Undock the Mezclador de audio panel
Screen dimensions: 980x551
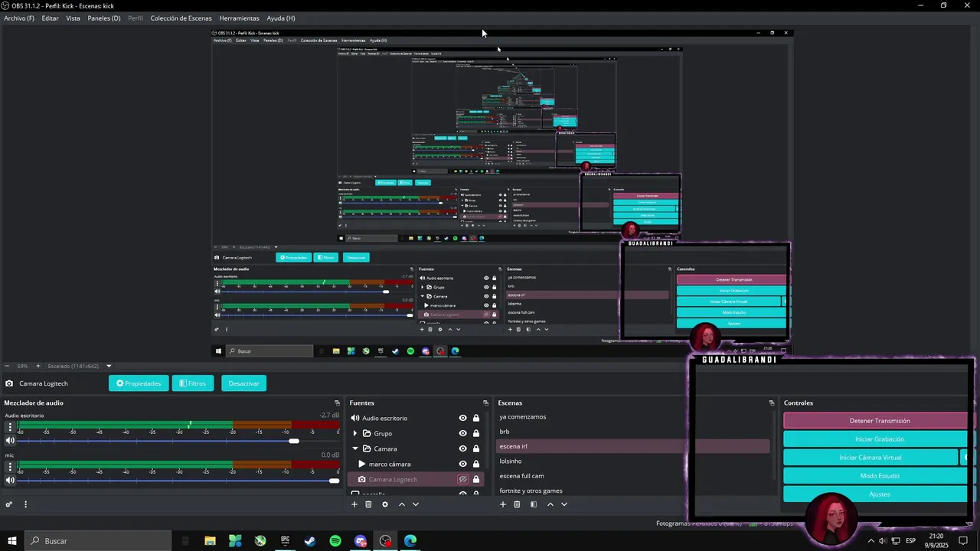[337, 403]
